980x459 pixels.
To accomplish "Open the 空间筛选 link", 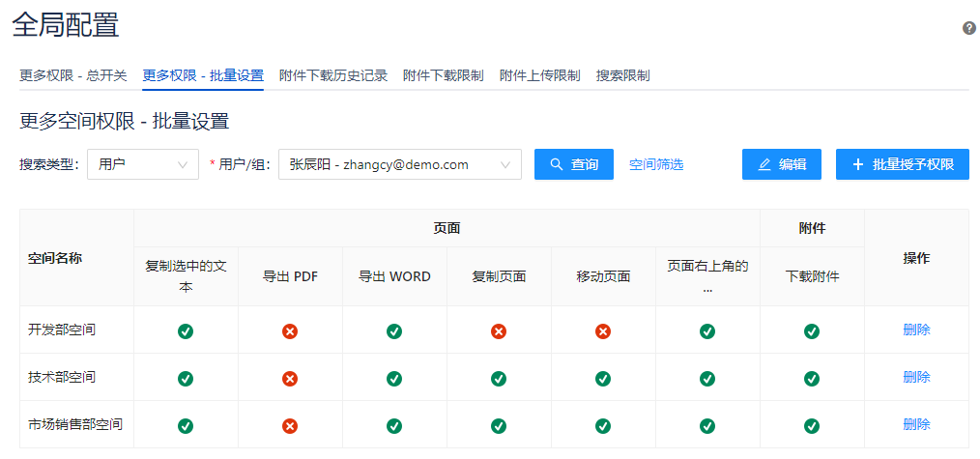I will pyautogui.click(x=656, y=164).
